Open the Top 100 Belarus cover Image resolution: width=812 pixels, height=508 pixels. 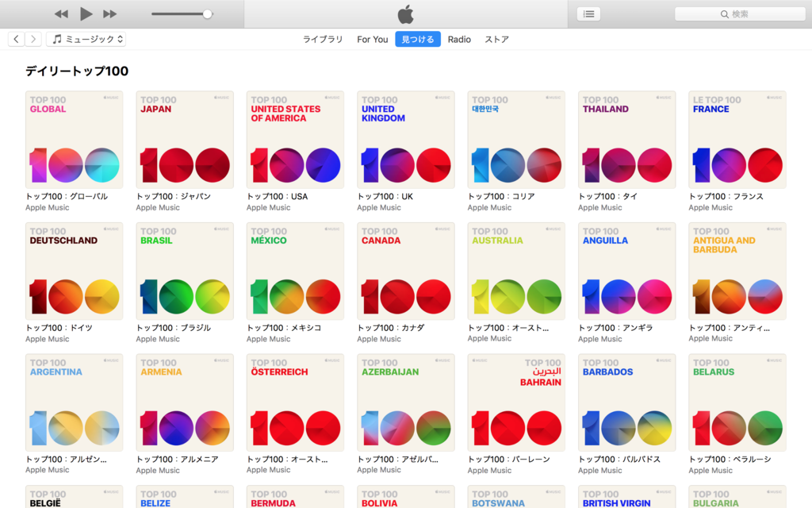point(737,402)
